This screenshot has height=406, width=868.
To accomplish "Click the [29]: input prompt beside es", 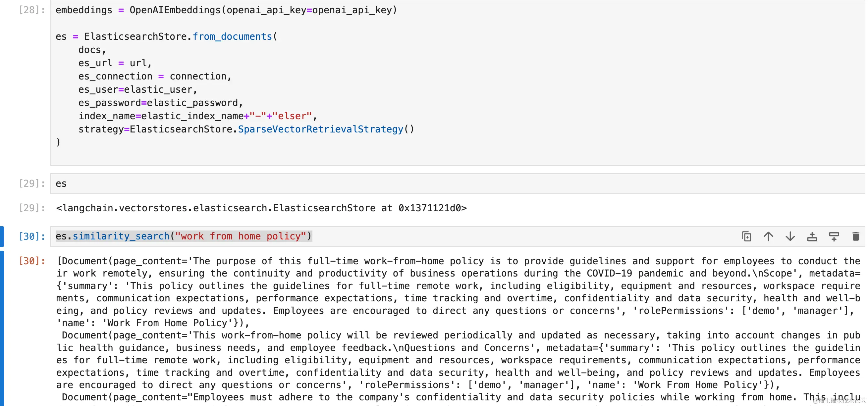I will pyautogui.click(x=32, y=183).
